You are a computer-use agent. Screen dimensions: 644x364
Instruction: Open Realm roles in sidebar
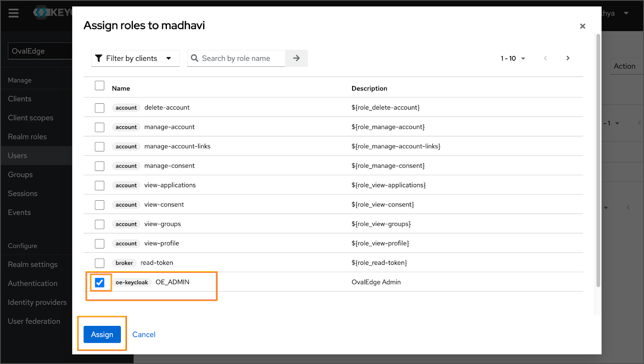click(27, 137)
